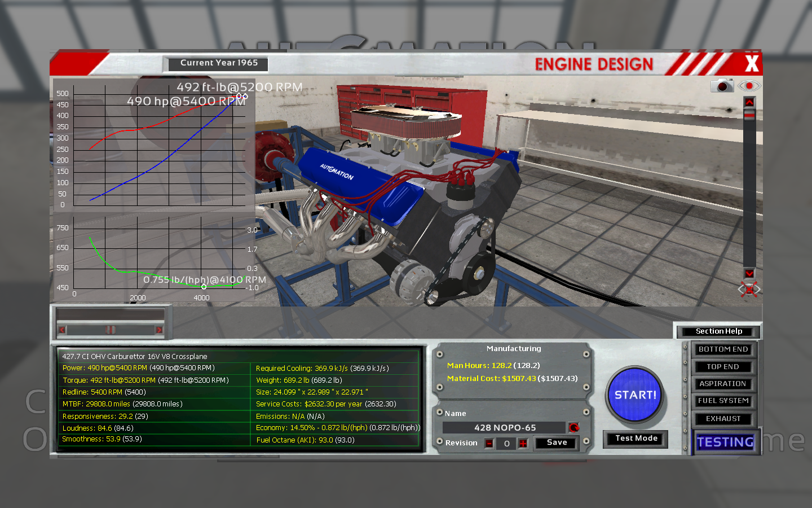The width and height of the screenshot is (812, 508).
Task: Switch to the ASPIRATION tab
Action: coord(723,384)
